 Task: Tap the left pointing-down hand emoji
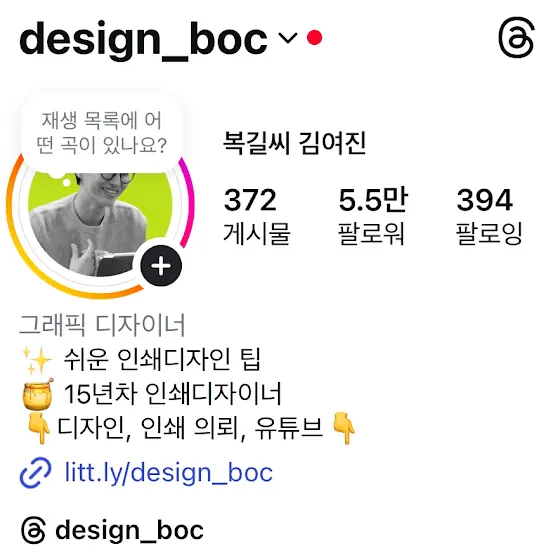39,428
